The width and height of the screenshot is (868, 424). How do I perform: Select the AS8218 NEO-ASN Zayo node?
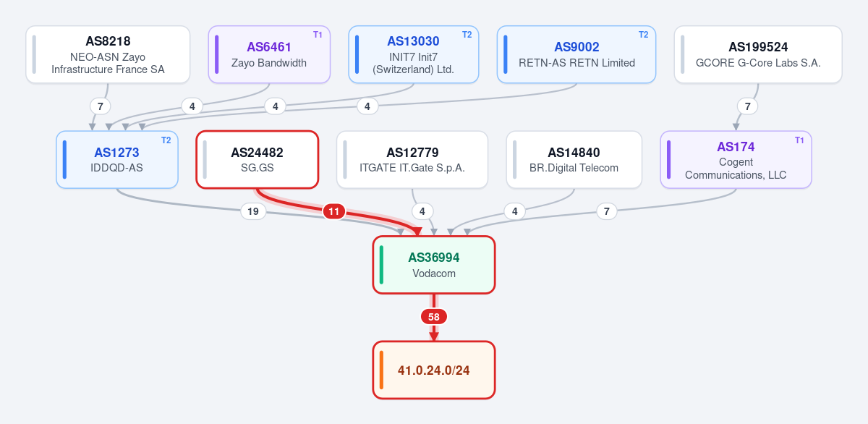tap(108, 54)
